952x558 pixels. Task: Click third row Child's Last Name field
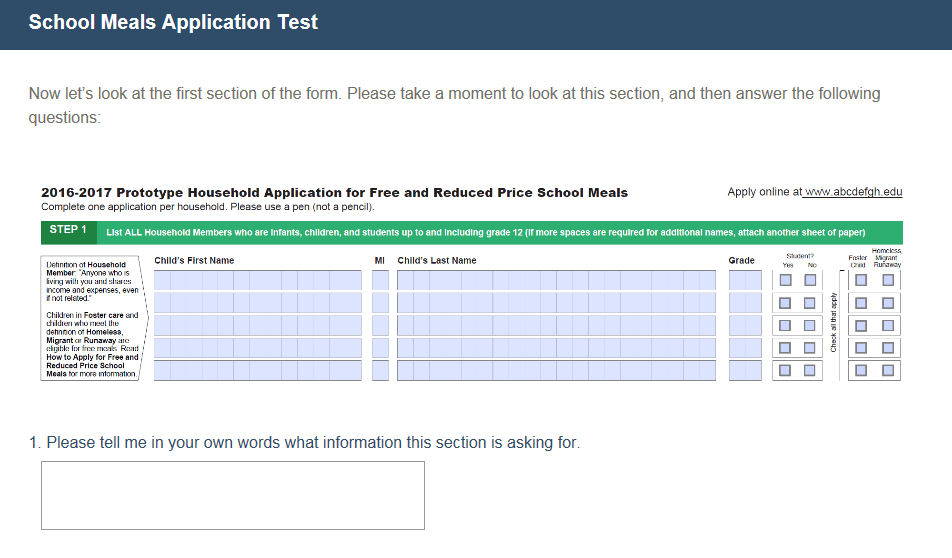(x=556, y=325)
